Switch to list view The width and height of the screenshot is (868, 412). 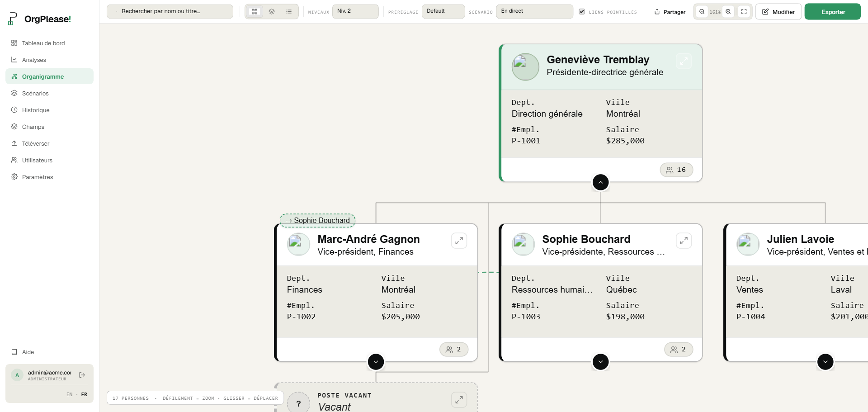289,11
